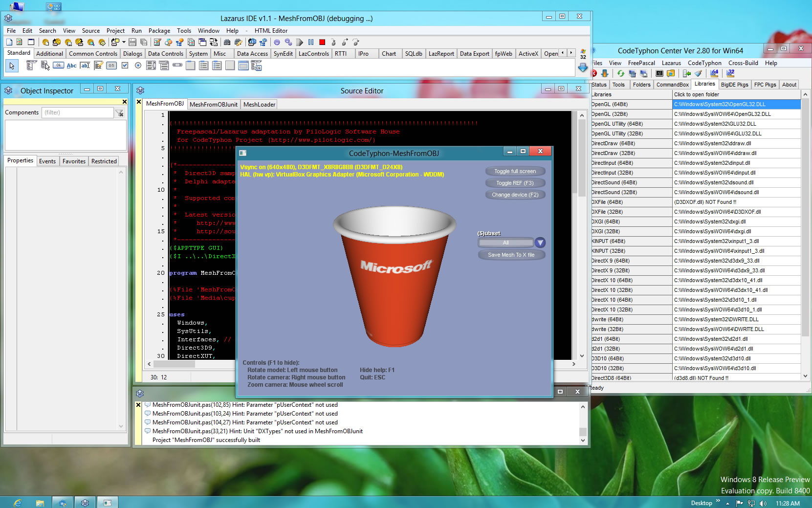
Task: Open the Package menu in Lazarus
Action: click(x=159, y=31)
